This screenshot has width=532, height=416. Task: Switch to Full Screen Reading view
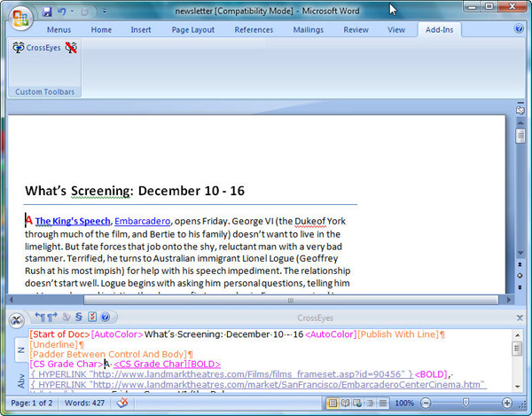345,403
